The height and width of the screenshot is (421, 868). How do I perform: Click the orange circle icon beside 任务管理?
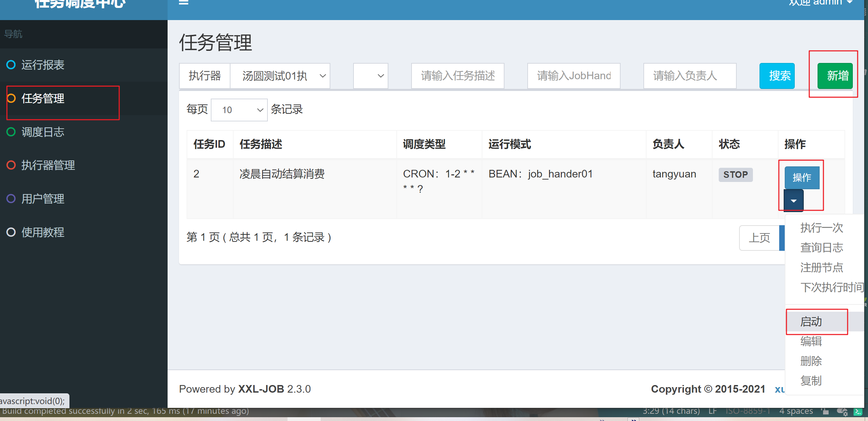click(11, 98)
